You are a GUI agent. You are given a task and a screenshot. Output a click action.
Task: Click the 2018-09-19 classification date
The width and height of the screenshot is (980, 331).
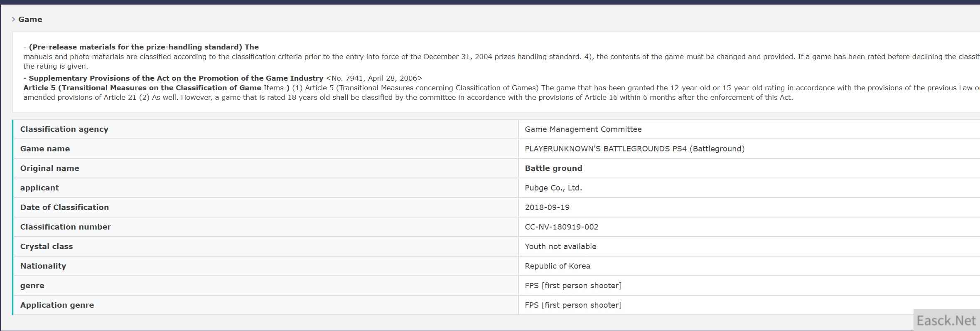coord(547,207)
